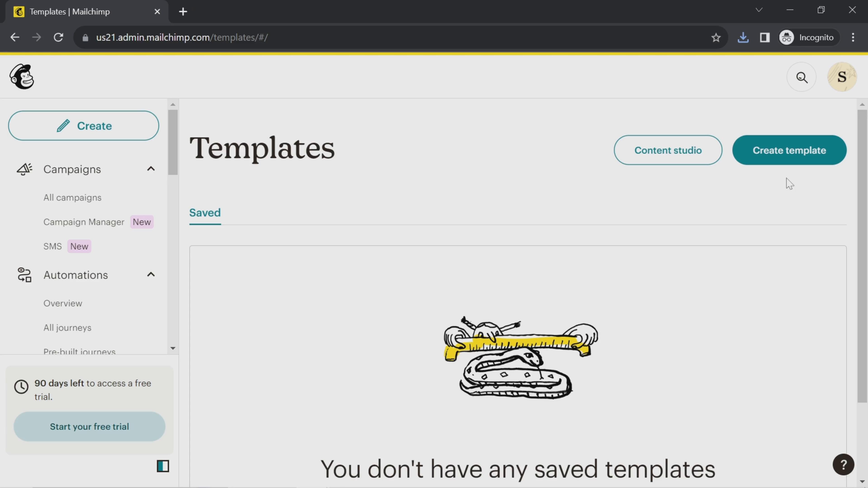The image size is (868, 488).
Task: Click Start your free trial button
Action: [x=90, y=427]
